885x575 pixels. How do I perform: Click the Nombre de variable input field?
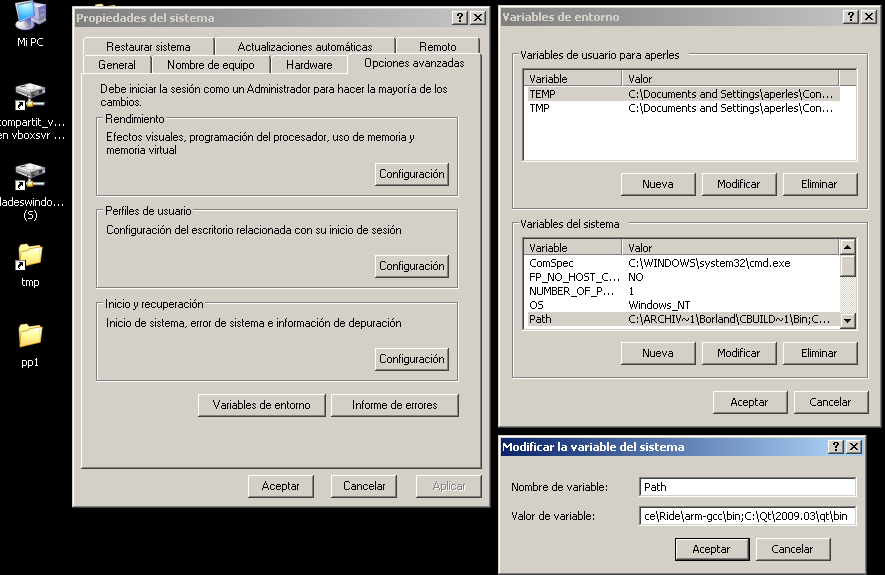(x=748, y=487)
